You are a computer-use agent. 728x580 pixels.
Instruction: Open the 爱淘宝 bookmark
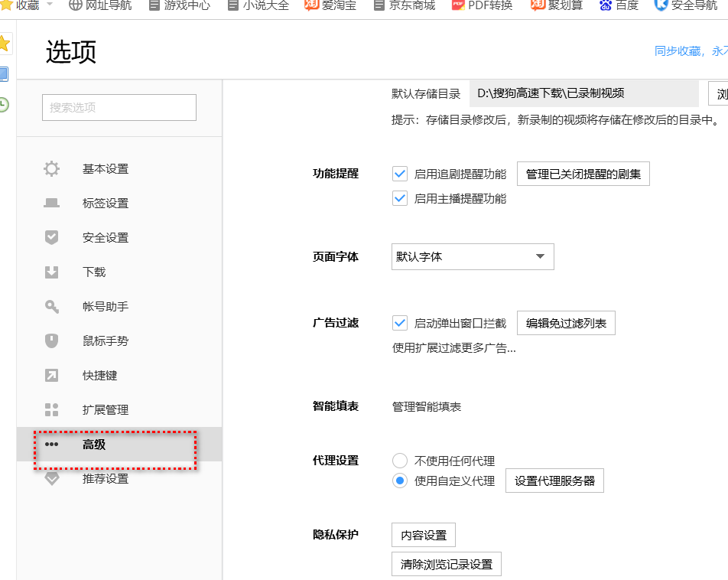[x=330, y=5]
